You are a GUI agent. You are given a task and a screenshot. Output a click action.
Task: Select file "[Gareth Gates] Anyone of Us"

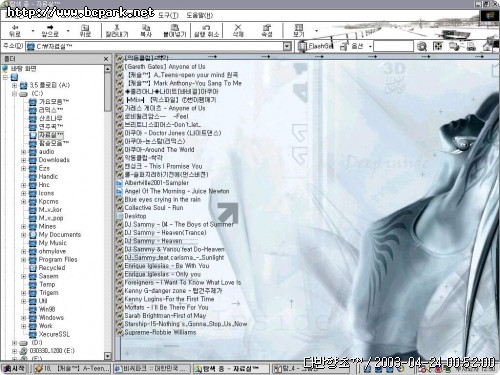click(x=165, y=67)
